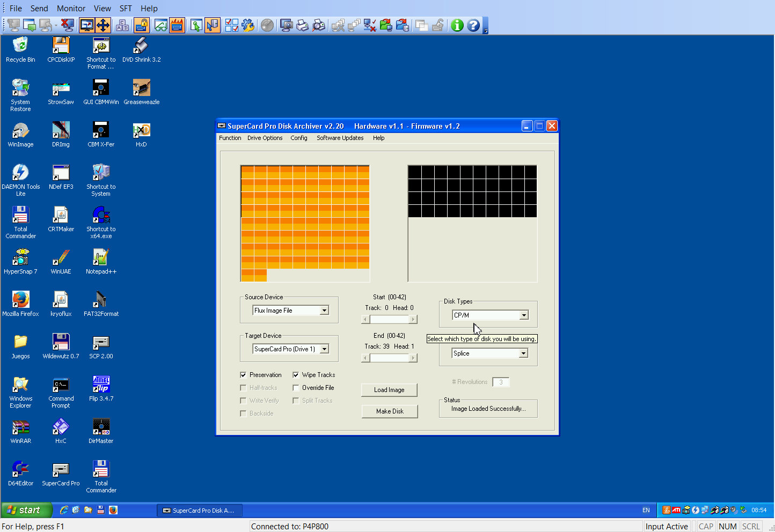Open Notepad++ desktop shortcut

[x=101, y=261]
